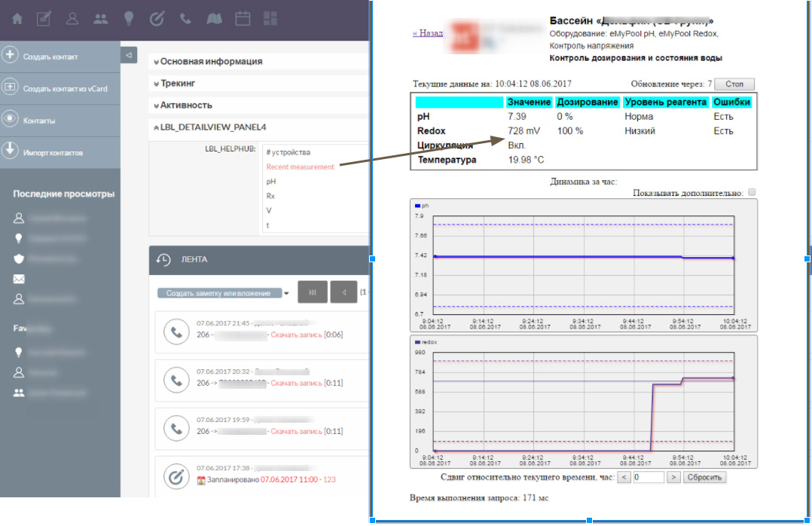Screen dimensions: 812x526
Task: Open the open-book icon in top navigation
Action: 214,19
